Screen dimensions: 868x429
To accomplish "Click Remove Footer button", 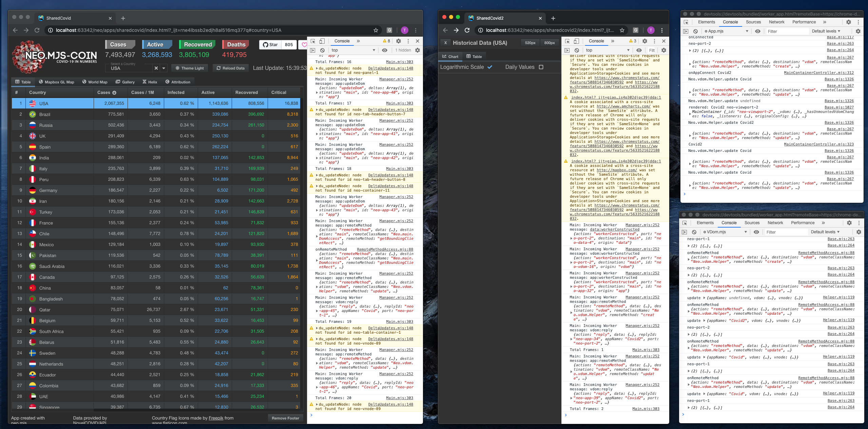I will pos(285,418).
